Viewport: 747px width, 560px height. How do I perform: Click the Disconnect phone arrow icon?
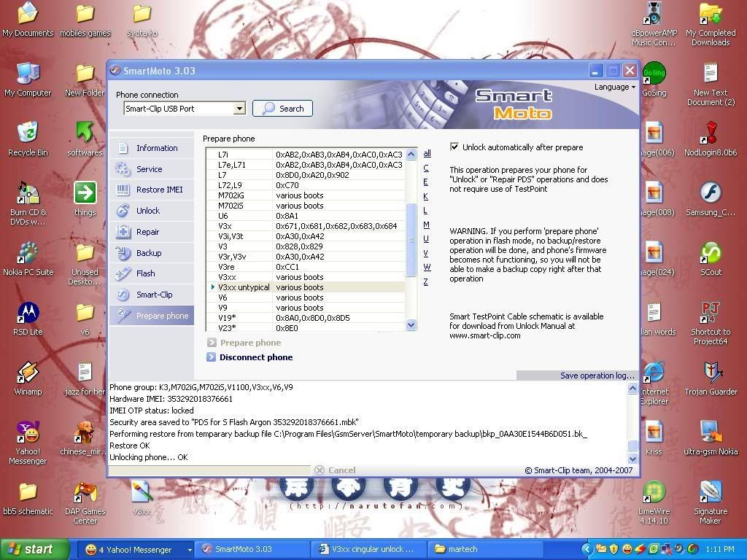(x=211, y=357)
